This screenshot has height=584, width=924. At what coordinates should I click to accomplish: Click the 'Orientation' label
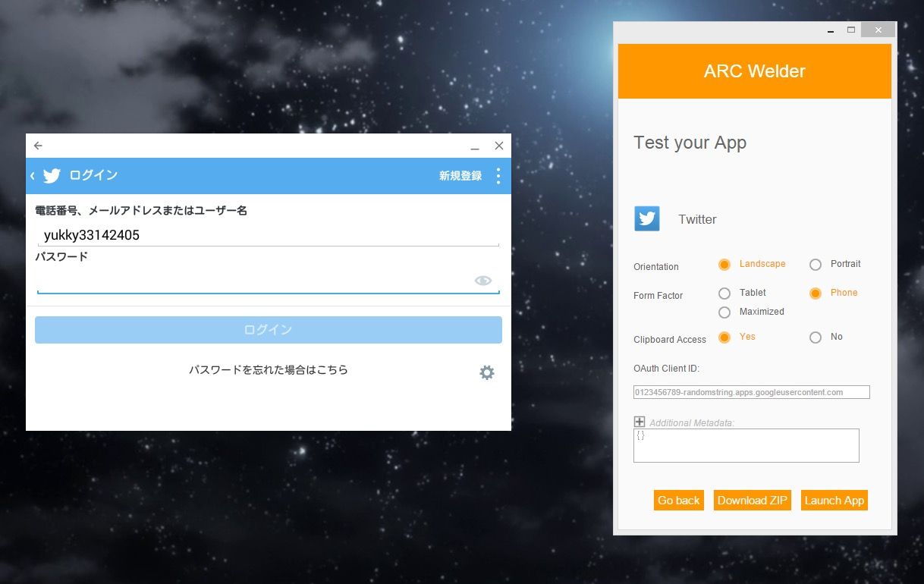point(656,267)
